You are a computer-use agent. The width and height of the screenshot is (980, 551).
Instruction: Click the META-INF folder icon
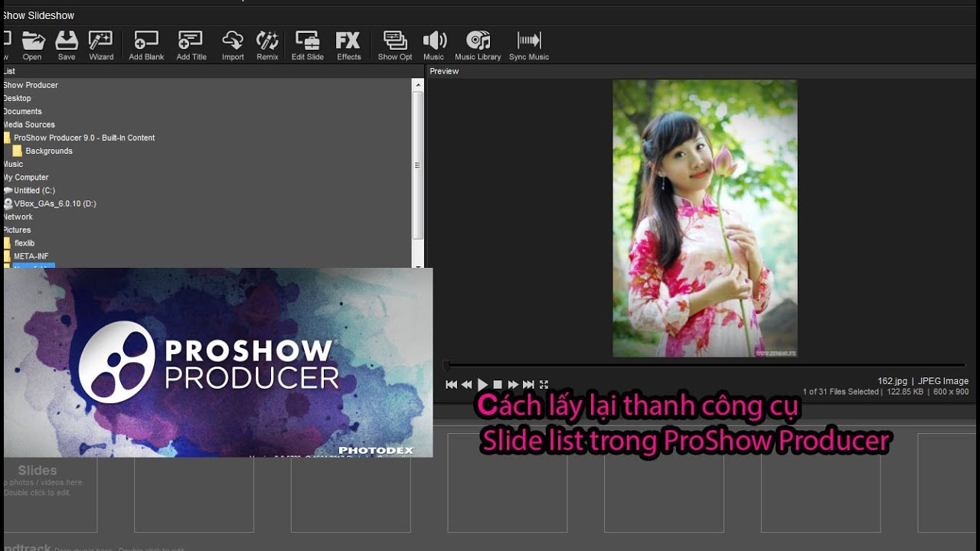(x=8, y=256)
